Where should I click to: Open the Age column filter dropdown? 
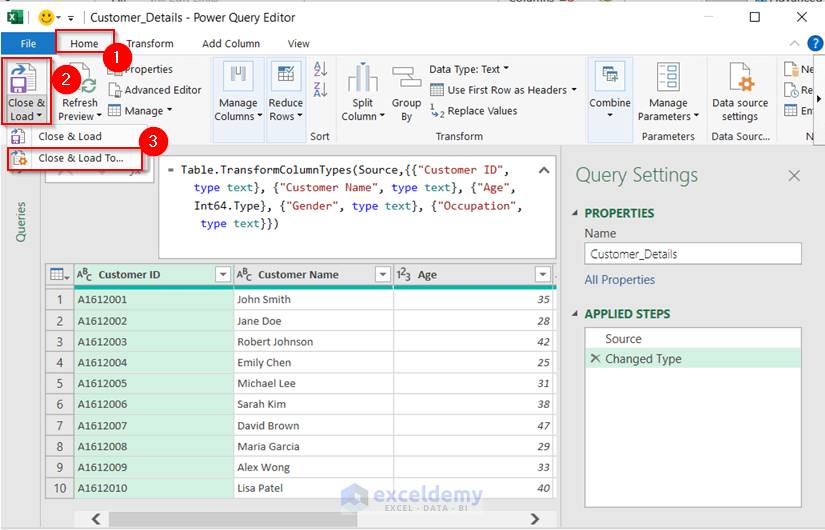click(542, 275)
